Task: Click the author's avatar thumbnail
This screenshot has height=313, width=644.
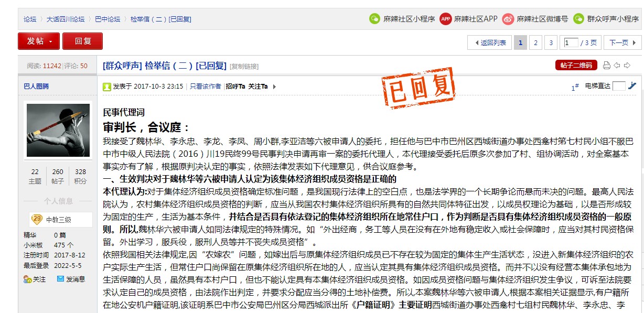Action: pos(58,130)
